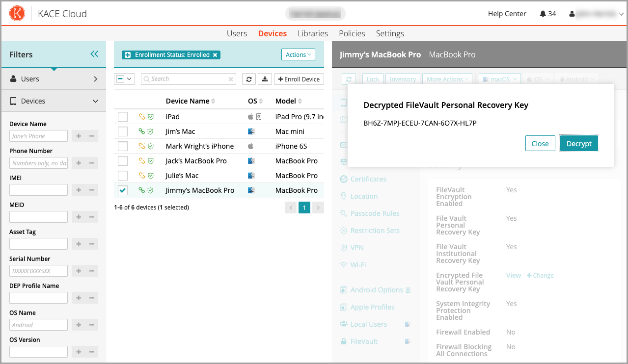The width and height of the screenshot is (628, 364).
Task: Click plus button next to Device Name filter
Action: [79, 136]
